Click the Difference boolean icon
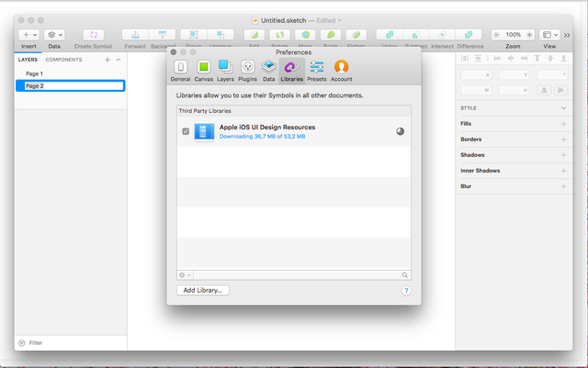Viewport: 588px width, 368px height. pos(469,35)
